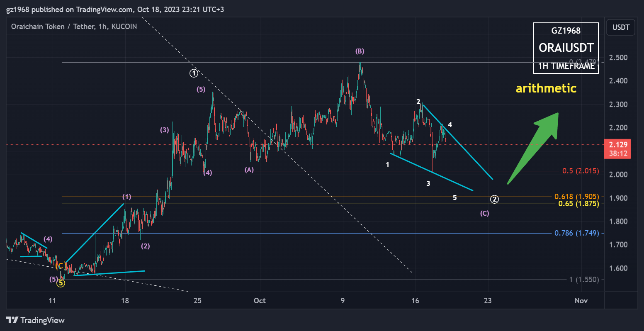Click the 1.600 price axis label
The height and width of the screenshot is (331, 644).
[618, 268]
